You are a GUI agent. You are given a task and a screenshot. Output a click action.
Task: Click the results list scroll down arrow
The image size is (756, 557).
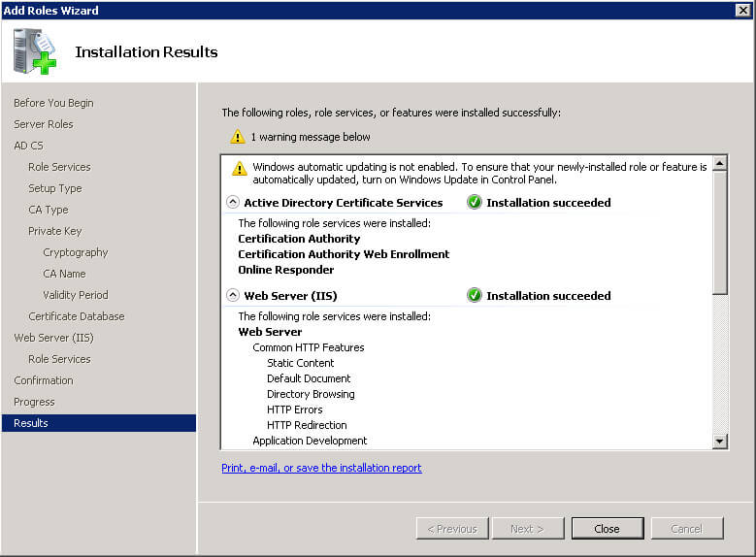(x=720, y=441)
